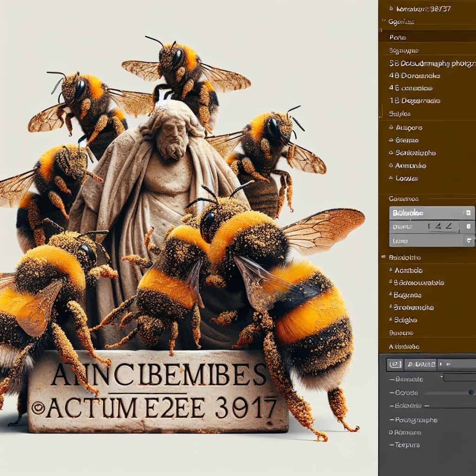This screenshot has height=476, width=476.
Task: Expand the triangle beside 'Sdighe'
Action: point(391,319)
